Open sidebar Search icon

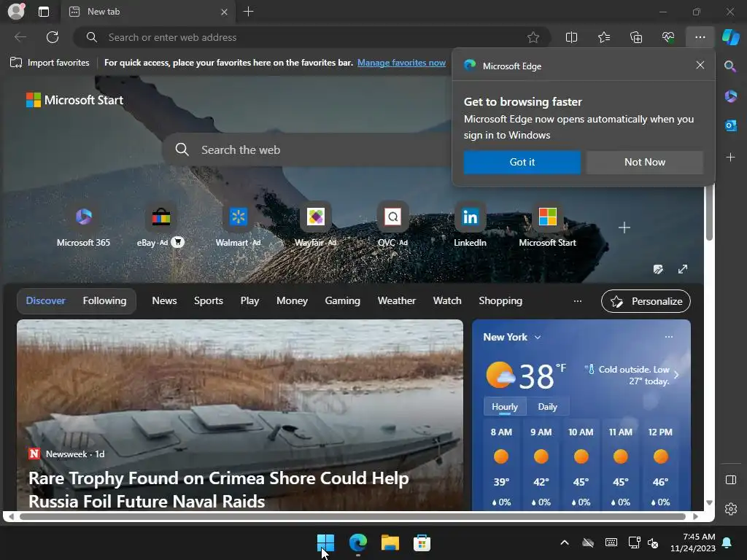730,66
